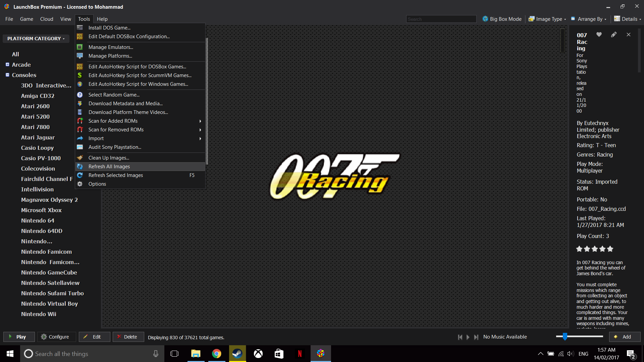Open the Help menu
Image resolution: width=644 pixels, height=362 pixels.
[102, 19]
